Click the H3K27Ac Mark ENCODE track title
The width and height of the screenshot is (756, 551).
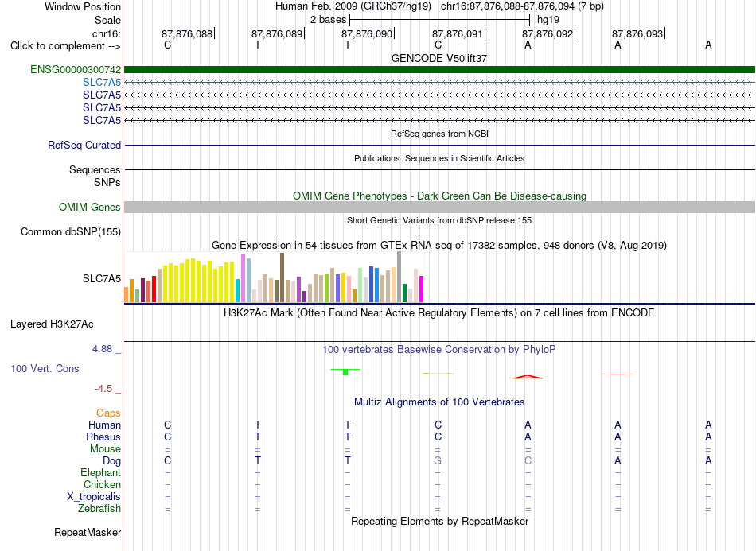point(439,313)
